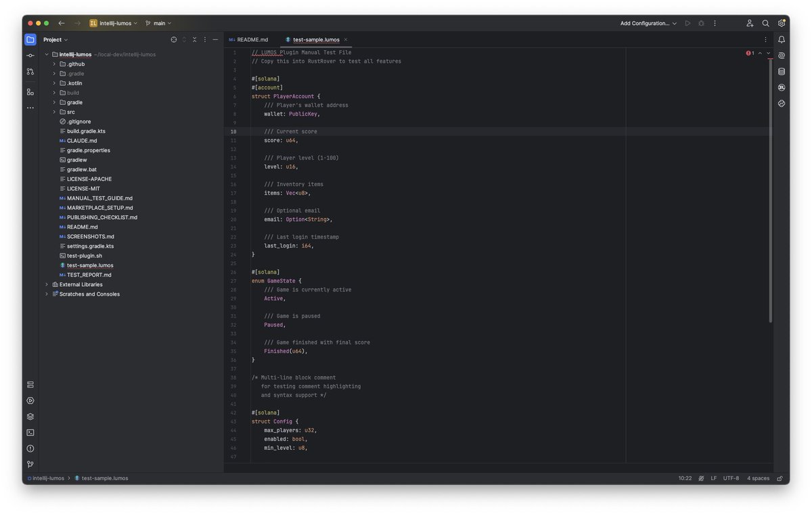Open Code With Me add user icon
This screenshot has width=812, height=514.
(x=750, y=23)
